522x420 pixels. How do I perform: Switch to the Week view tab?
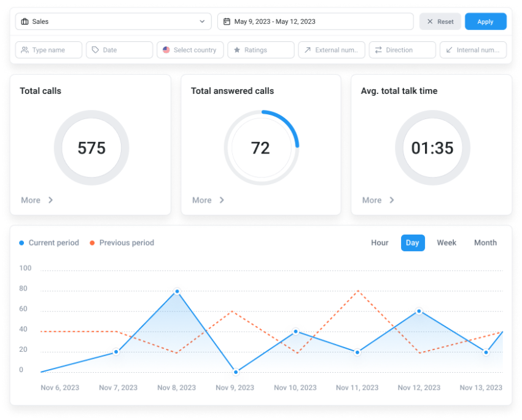tap(446, 243)
